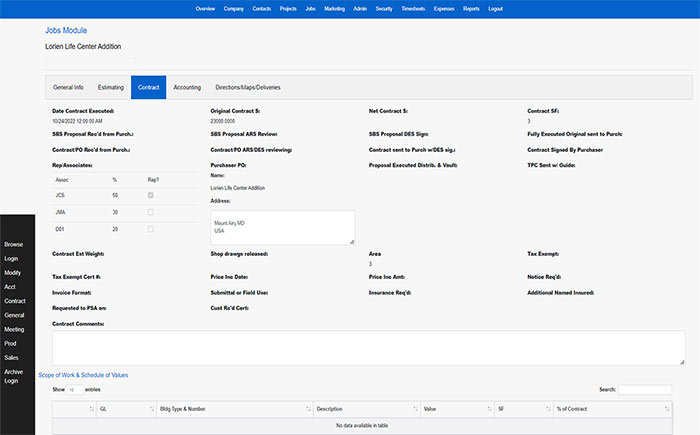Open the General Info tab

tap(68, 88)
